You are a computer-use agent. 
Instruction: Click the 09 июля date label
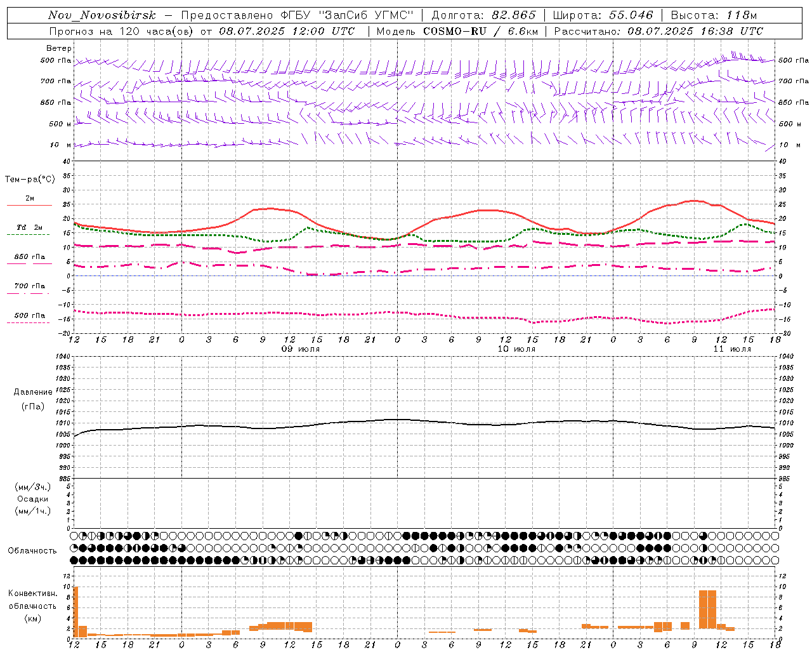coord(301,349)
